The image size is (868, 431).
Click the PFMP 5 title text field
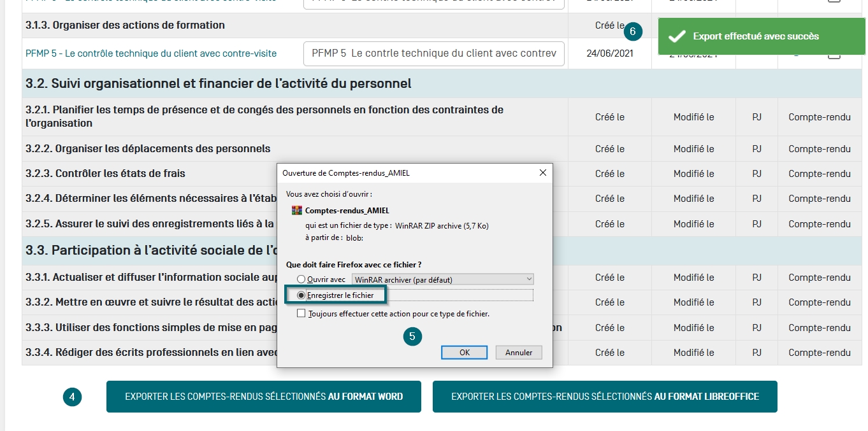[x=433, y=53]
